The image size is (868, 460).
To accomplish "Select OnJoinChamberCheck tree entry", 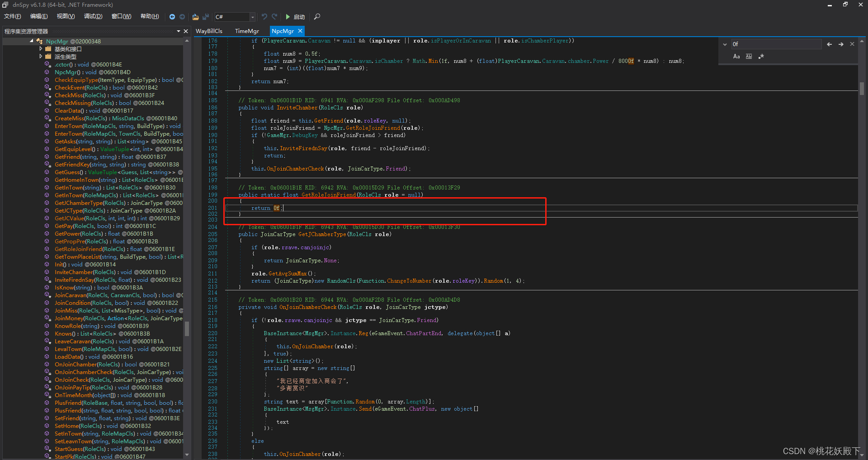I will coord(119,372).
